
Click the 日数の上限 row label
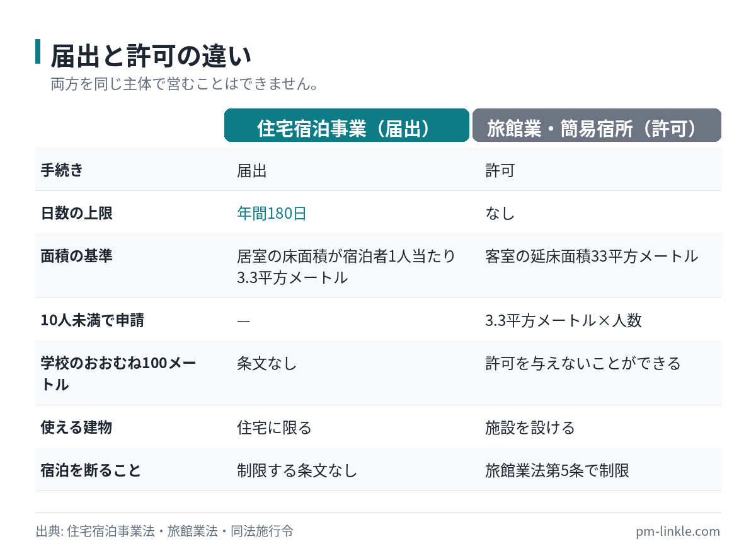pos(76,212)
